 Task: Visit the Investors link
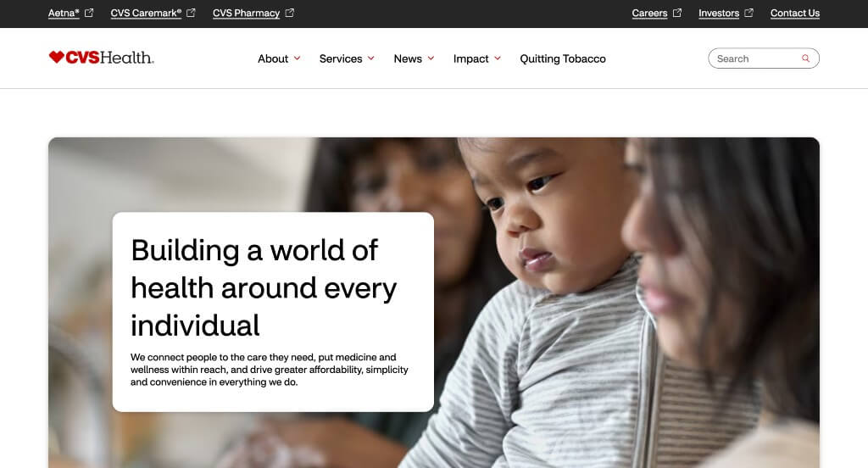[x=719, y=14]
